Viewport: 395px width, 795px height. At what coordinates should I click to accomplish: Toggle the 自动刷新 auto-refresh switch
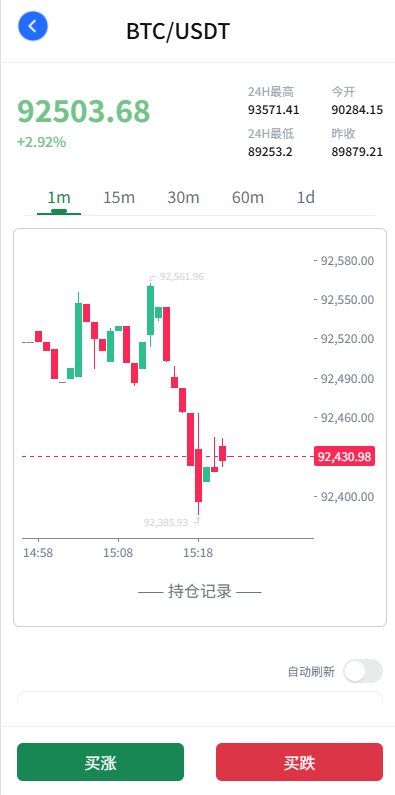tap(363, 671)
